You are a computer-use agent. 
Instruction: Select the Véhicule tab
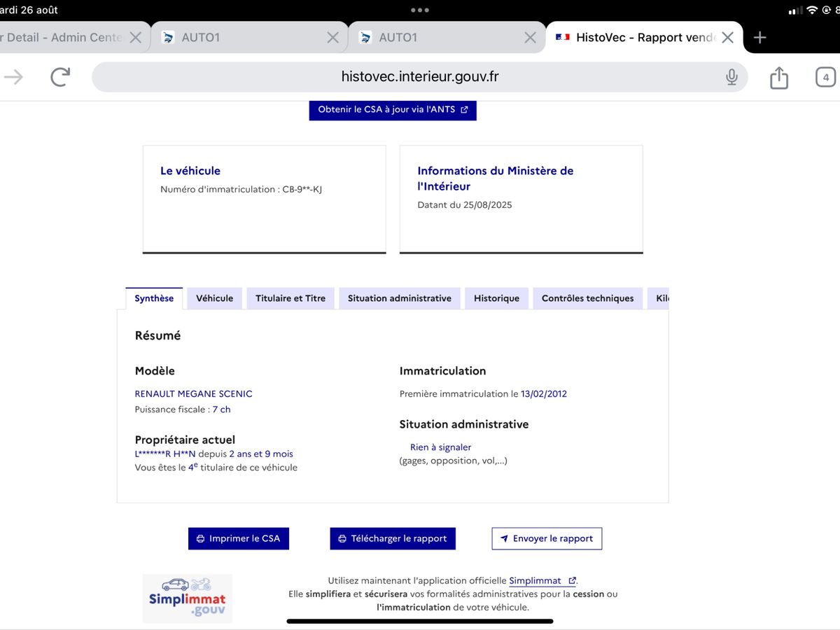point(214,298)
